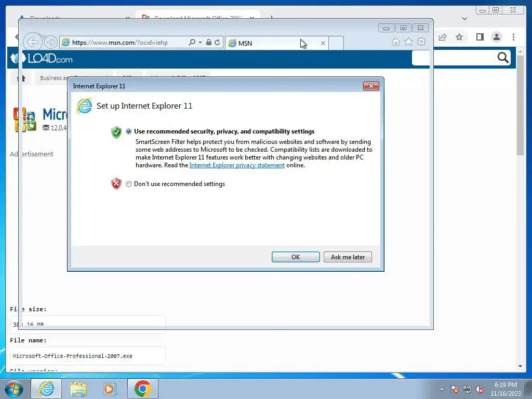This screenshot has height=399, width=532.
Task: Open Windows Explorer folder taskbar icon
Action: pos(78,389)
